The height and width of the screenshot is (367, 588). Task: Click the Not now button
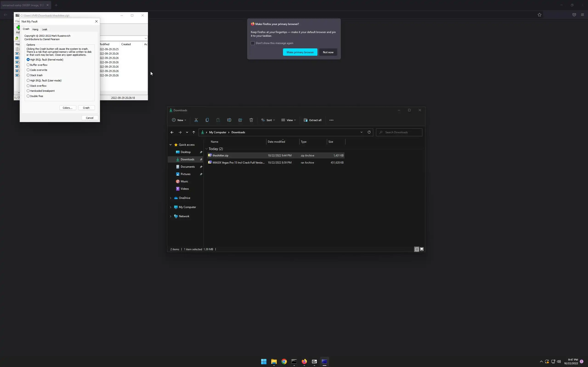[328, 52]
